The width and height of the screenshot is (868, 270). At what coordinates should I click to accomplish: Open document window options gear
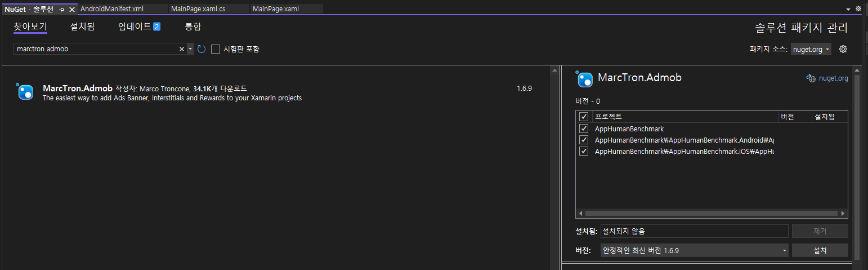click(x=858, y=9)
